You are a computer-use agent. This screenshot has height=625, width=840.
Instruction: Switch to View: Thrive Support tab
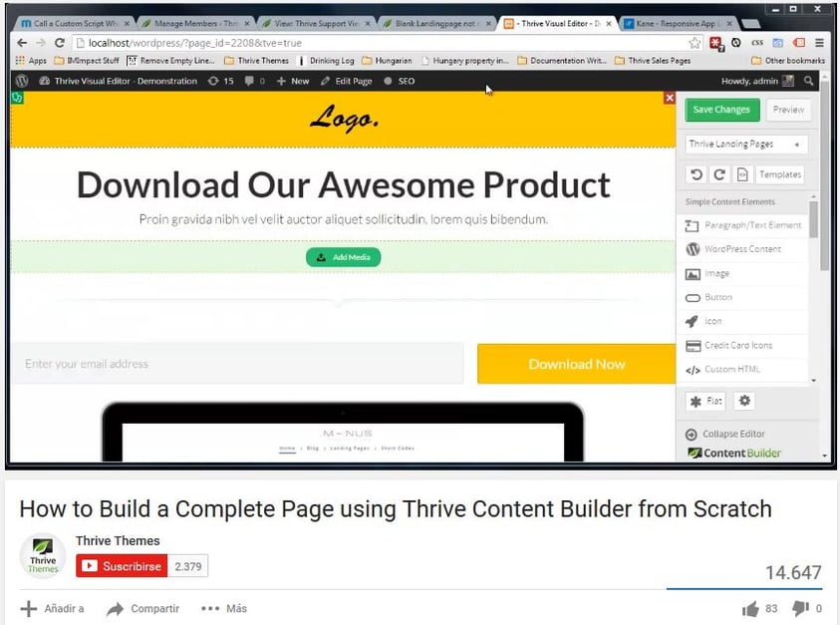coord(316,24)
